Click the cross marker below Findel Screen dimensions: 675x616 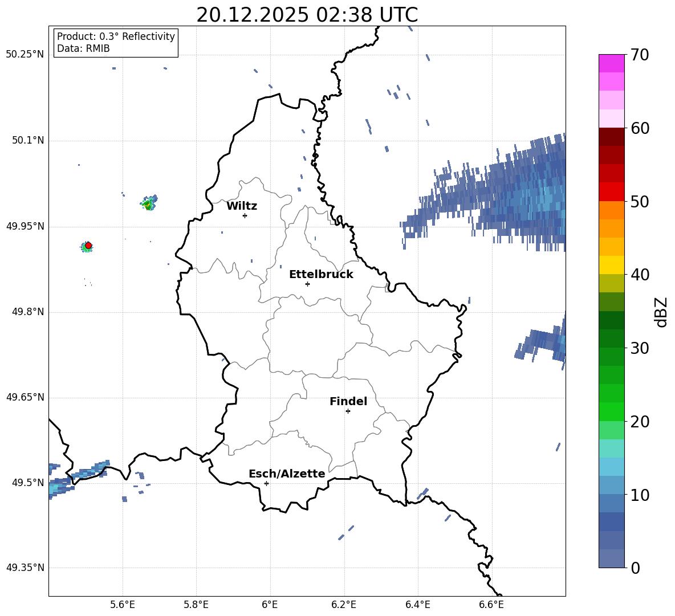[x=348, y=411]
